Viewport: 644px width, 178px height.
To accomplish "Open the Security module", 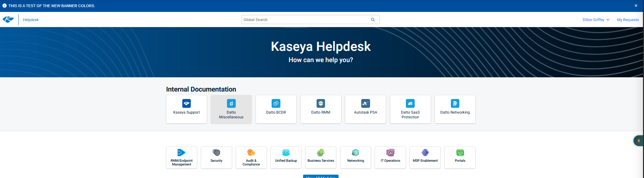I will tap(216, 157).
